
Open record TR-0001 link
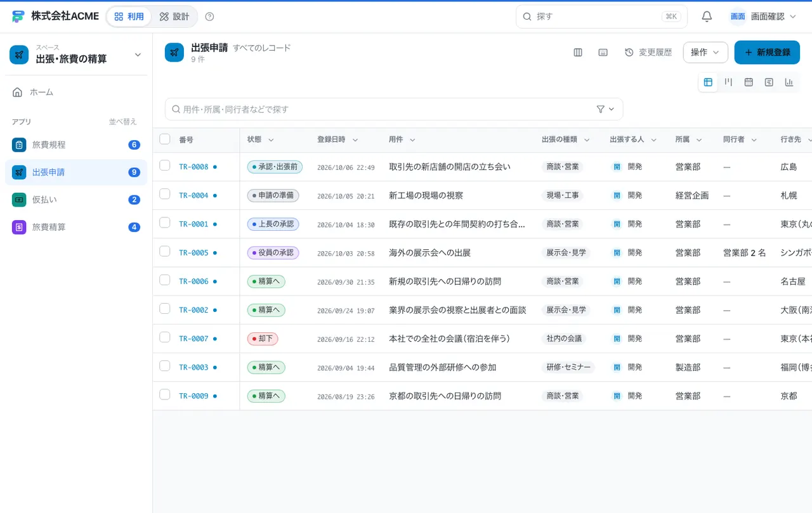[193, 224]
